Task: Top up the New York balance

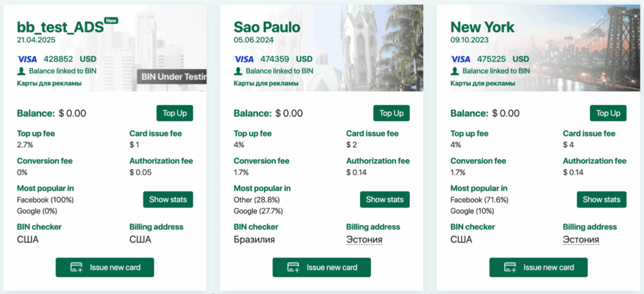Action: point(608,113)
